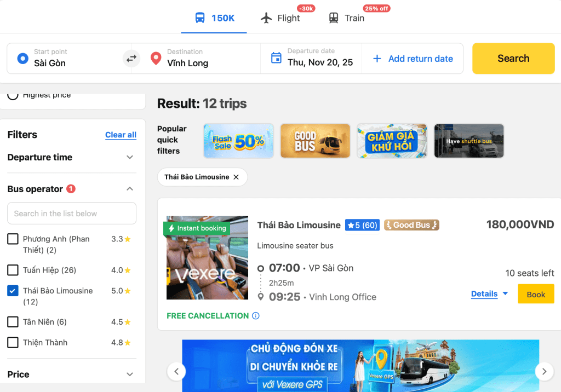Swap start point and destination

pos(131,58)
